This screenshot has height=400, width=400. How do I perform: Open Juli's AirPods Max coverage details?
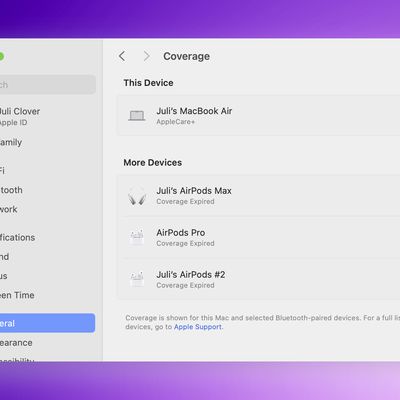tap(258, 196)
